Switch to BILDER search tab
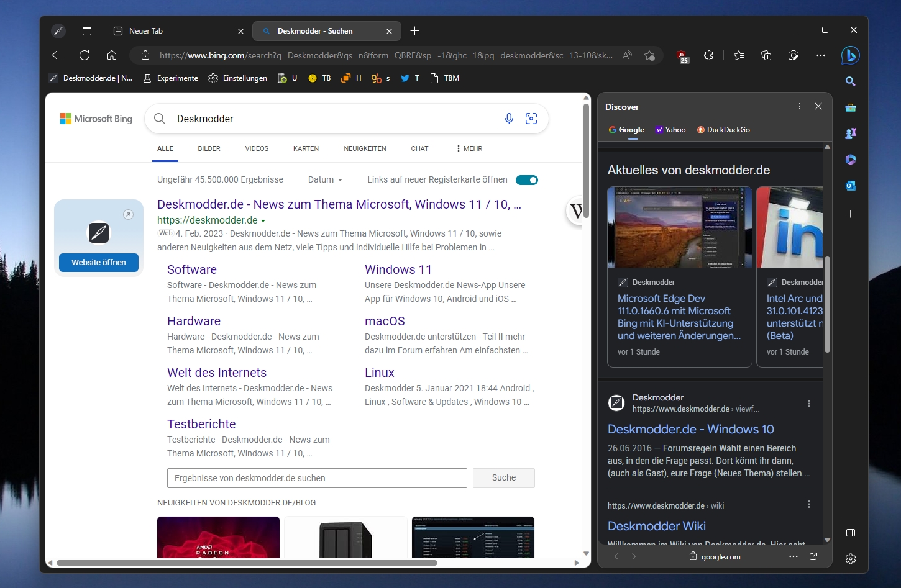Screen dimensions: 901x588 [x=209, y=148]
